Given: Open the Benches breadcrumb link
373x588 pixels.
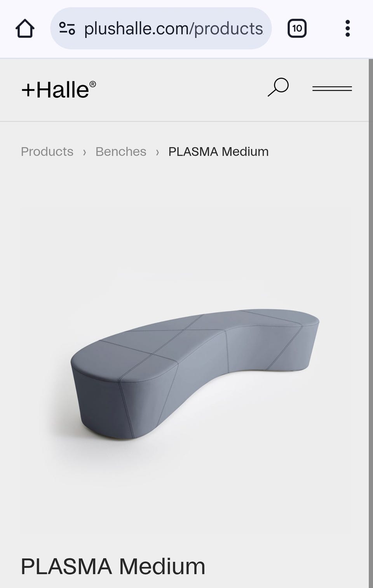Looking at the screenshot, I should pyautogui.click(x=121, y=151).
